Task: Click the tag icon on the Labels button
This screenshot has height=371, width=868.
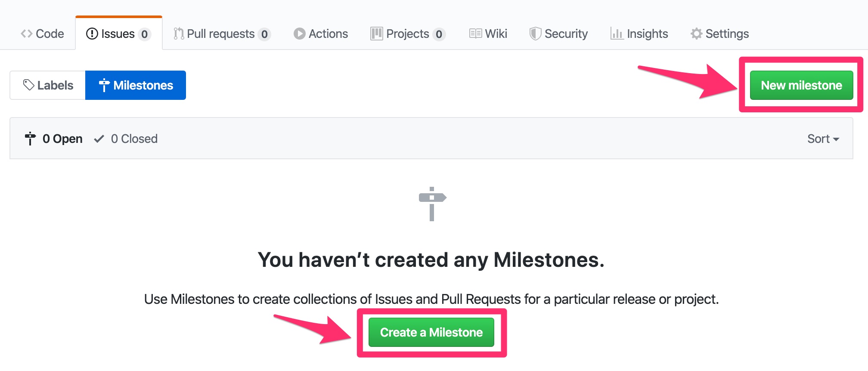Action: pyautogui.click(x=28, y=85)
